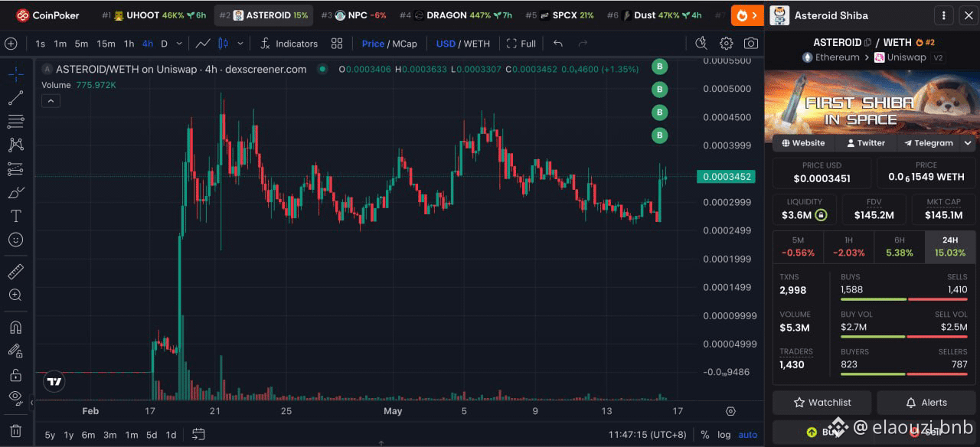
Task: Click the redo arrow icon
Action: click(x=583, y=44)
